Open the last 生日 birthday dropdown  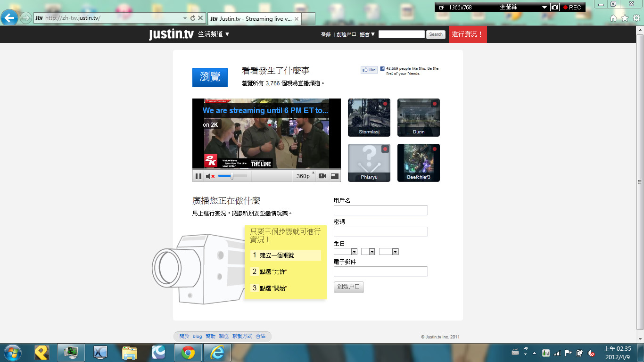pos(389,252)
